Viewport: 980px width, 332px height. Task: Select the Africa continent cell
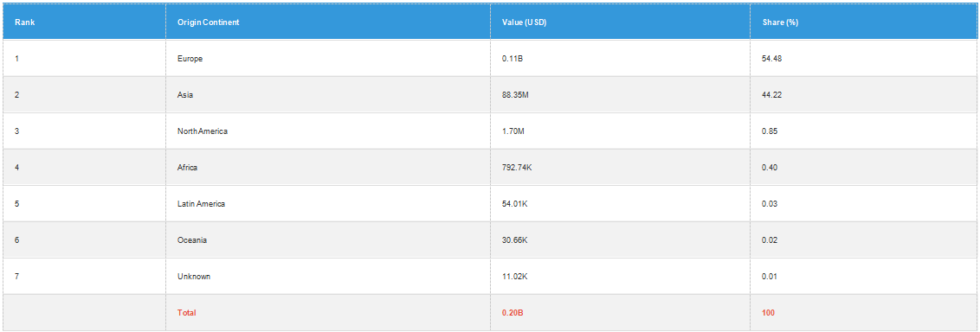click(x=328, y=167)
